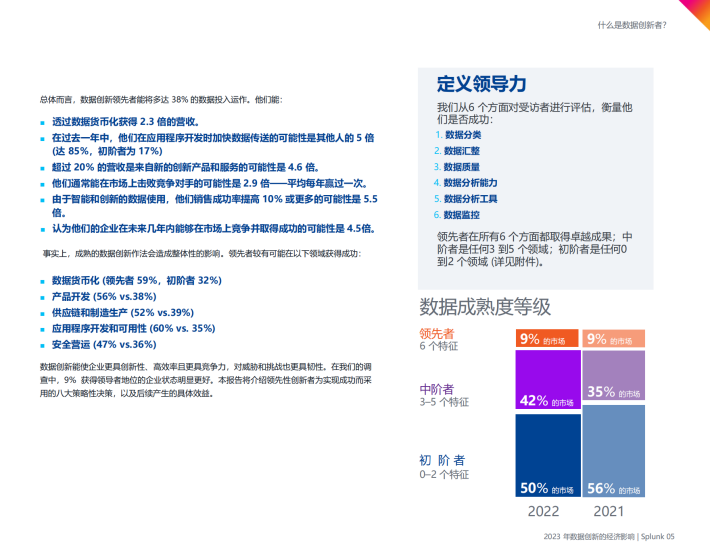Click the 定义领导力 heading
Screen dimensions: 710x548
click(x=481, y=83)
